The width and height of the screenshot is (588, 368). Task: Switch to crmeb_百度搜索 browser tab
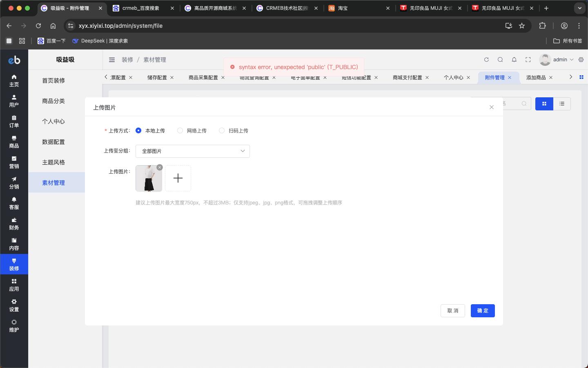(143, 8)
